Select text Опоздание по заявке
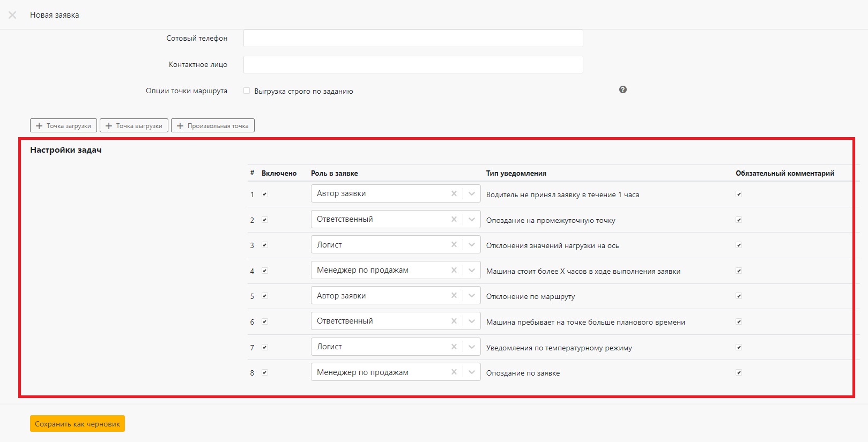868x442 pixels. coord(523,373)
